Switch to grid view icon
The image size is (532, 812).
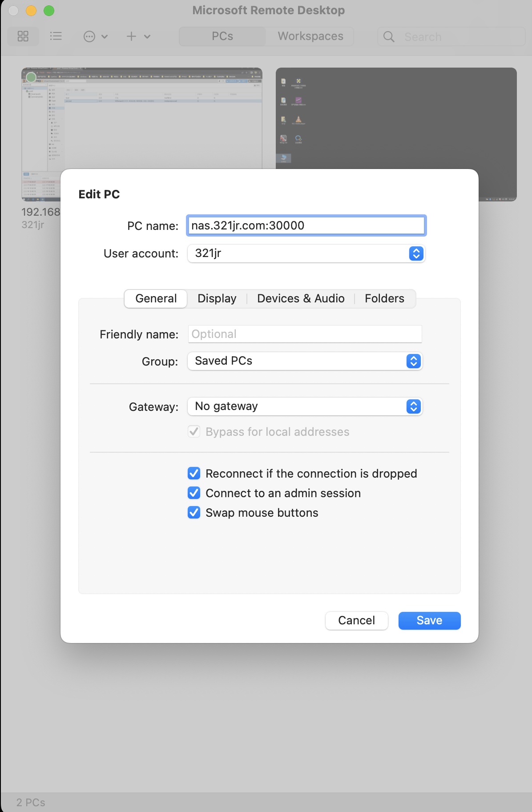click(x=23, y=36)
